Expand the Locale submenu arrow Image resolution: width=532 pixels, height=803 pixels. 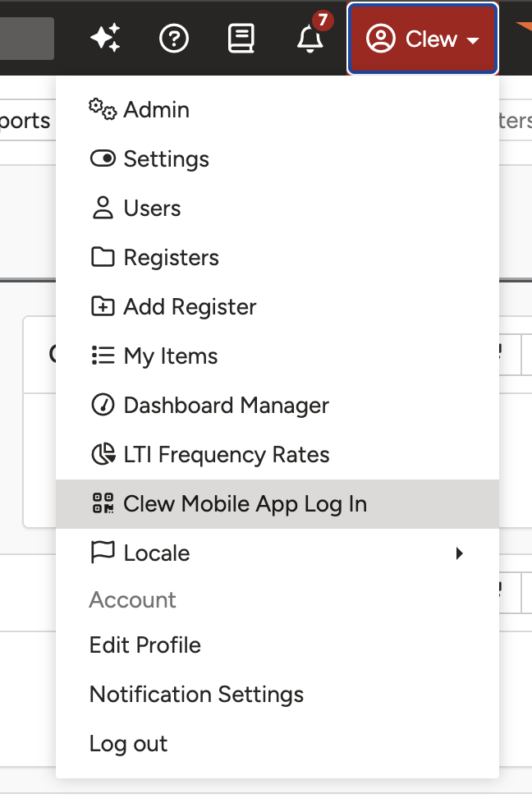[x=459, y=553]
